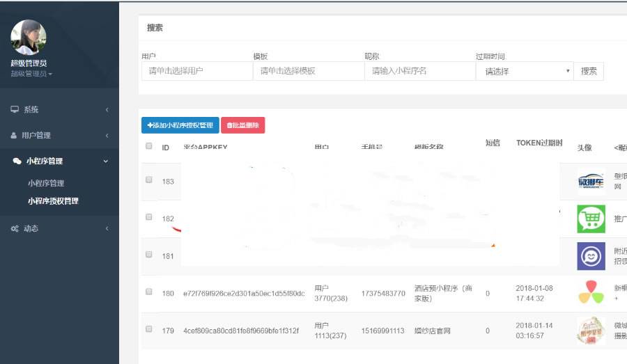Click the 搜索 search button
The image size is (627, 364).
589,71
